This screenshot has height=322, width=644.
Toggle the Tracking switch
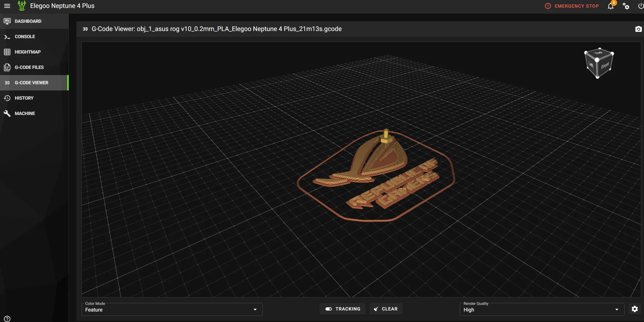[x=342, y=309]
